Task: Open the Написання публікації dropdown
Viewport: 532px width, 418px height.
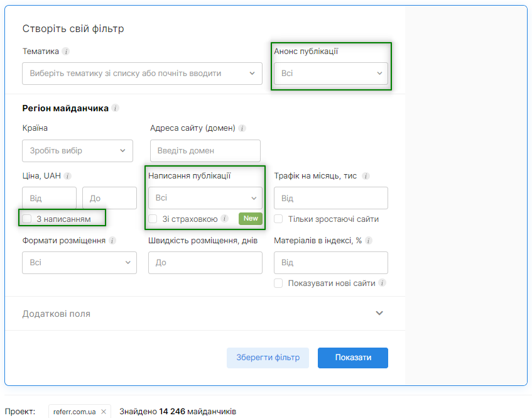Action: [x=205, y=198]
